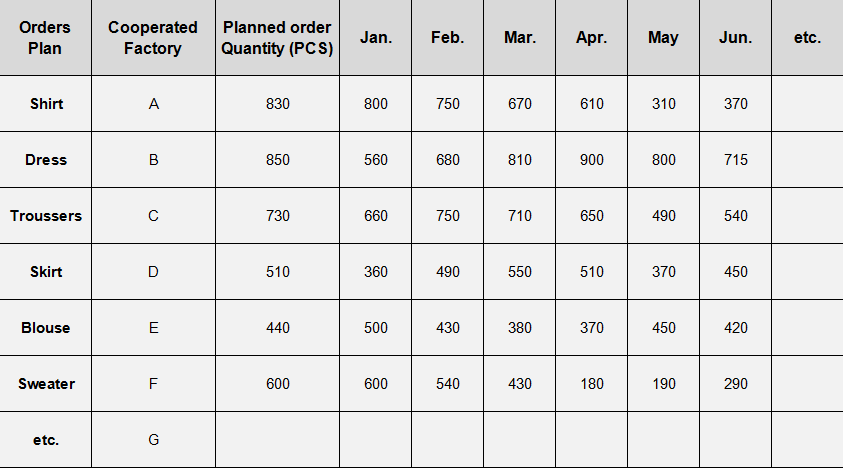Select Sweater June value 290
843x468 pixels.
(x=735, y=384)
